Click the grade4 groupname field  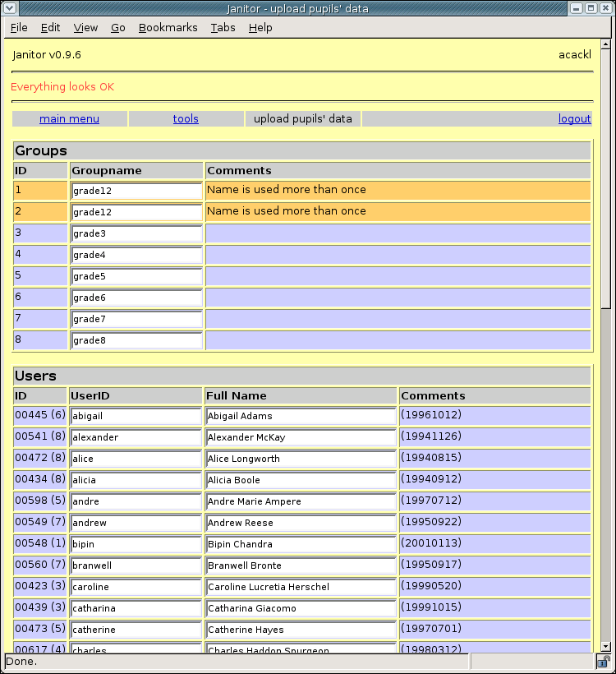[x=136, y=255]
